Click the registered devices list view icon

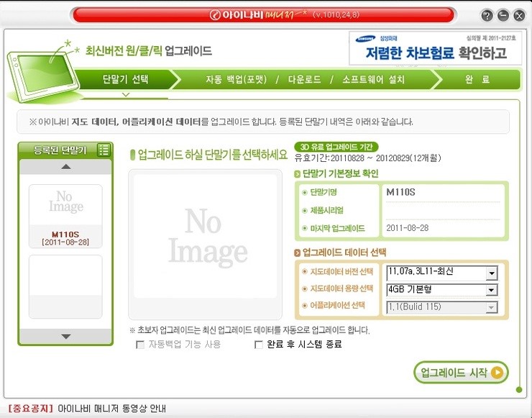[x=104, y=150]
